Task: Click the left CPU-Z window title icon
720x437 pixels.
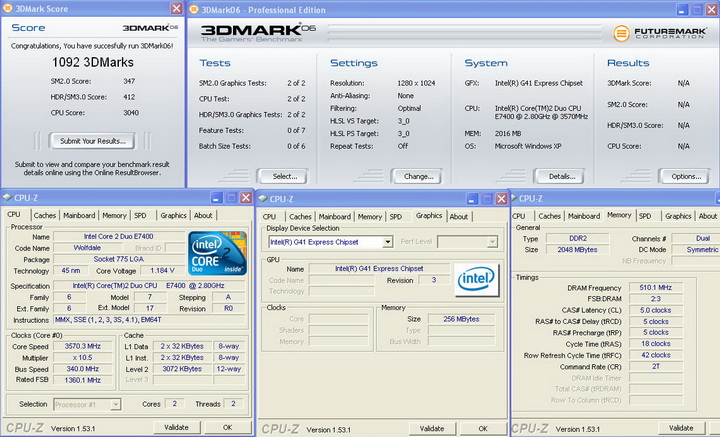Action: 7,198
